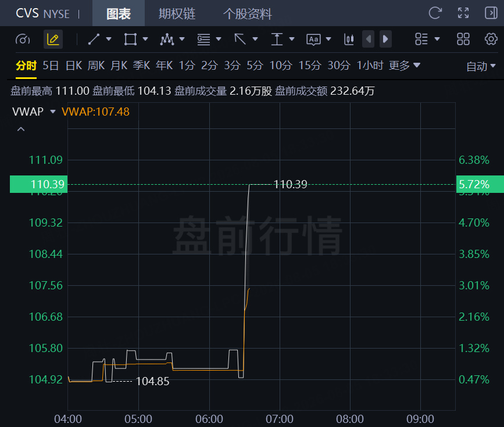Select the Aa text annotation tool
Screen dimensions: 504x427
click(x=313, y=40)
